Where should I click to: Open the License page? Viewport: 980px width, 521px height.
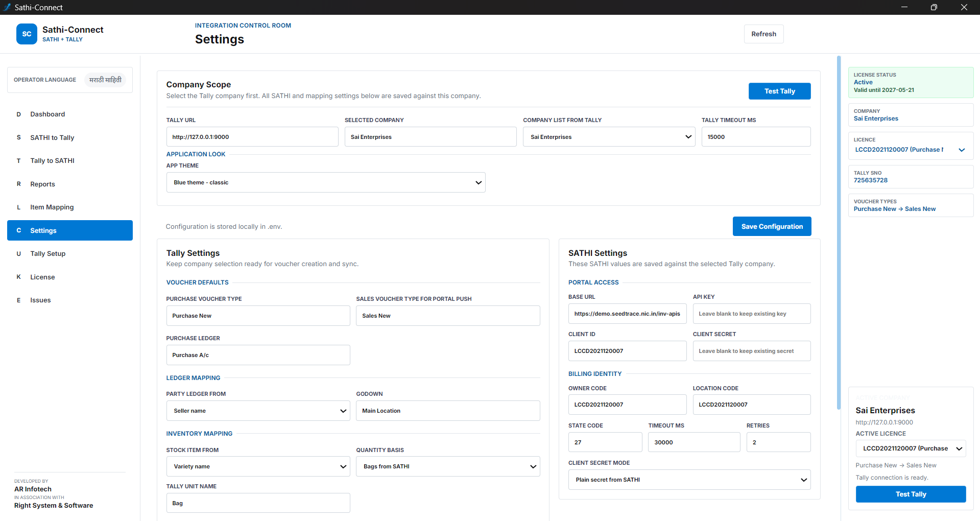pyautogui.click(x=70, y=277)
